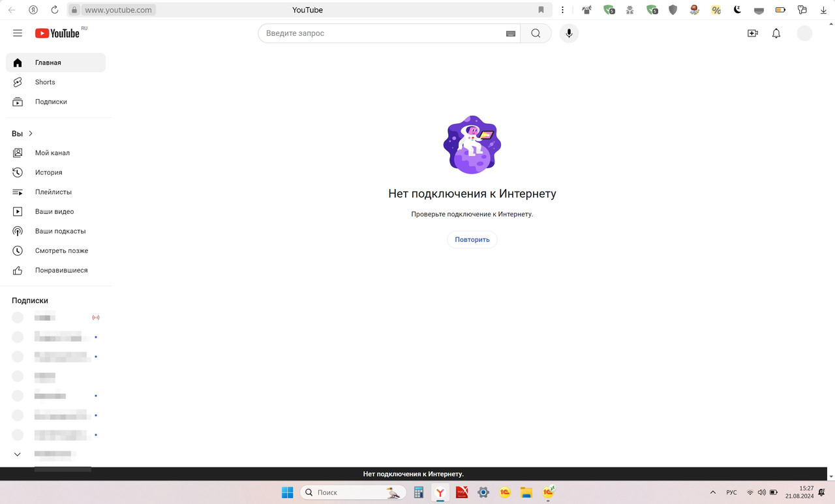Show hidden tray icons chevron
The width and height of the screenshot is (835, 504).
tap(712, 492)
